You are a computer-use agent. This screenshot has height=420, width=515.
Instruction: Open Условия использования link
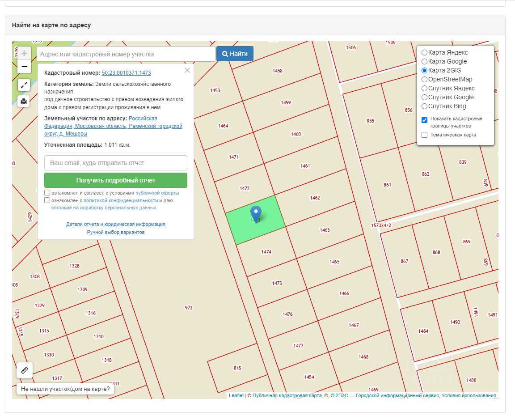(x=469, y=395)
